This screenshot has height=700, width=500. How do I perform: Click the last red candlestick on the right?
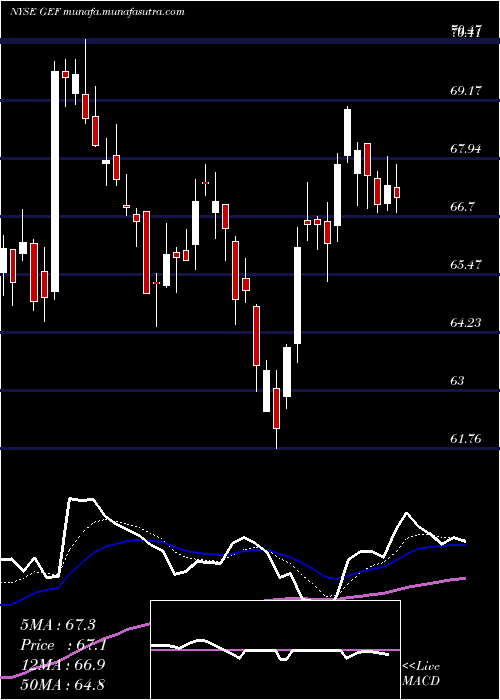(x=397, y=192)
